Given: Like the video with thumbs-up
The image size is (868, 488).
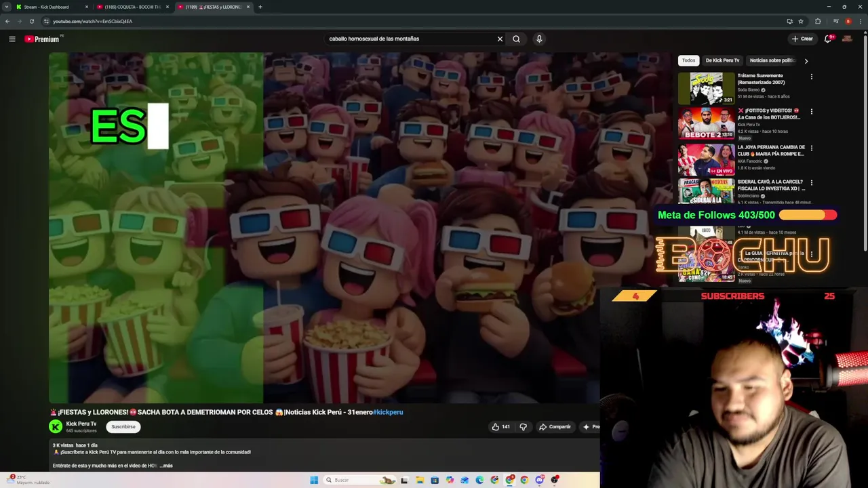Looking at the screenshot, I should click(x=500, y=427).
